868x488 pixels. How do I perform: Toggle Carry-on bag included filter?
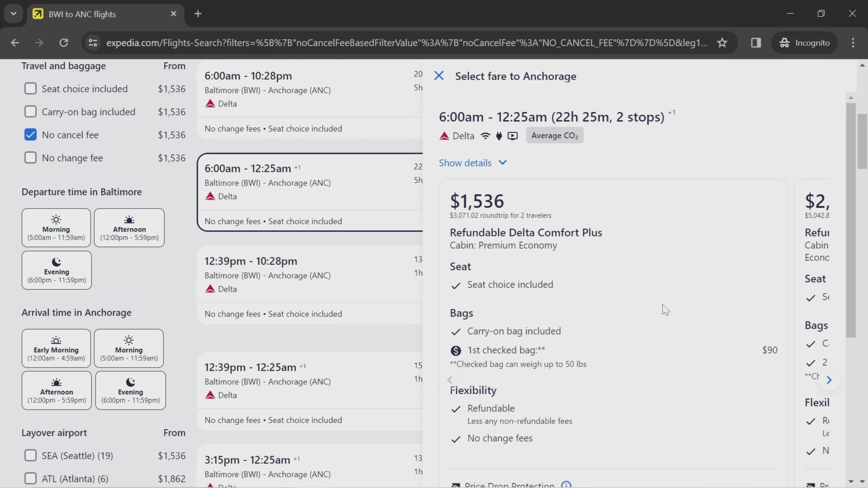30,111
